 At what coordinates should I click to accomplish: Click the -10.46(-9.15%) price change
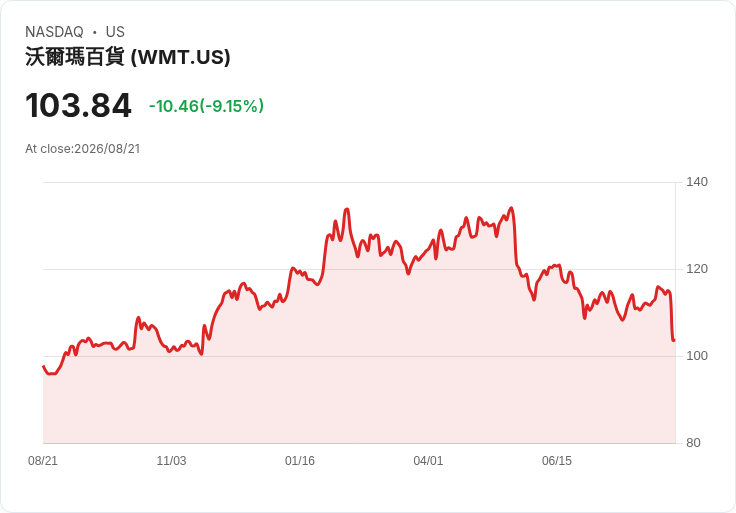click(x=206, y=106)
